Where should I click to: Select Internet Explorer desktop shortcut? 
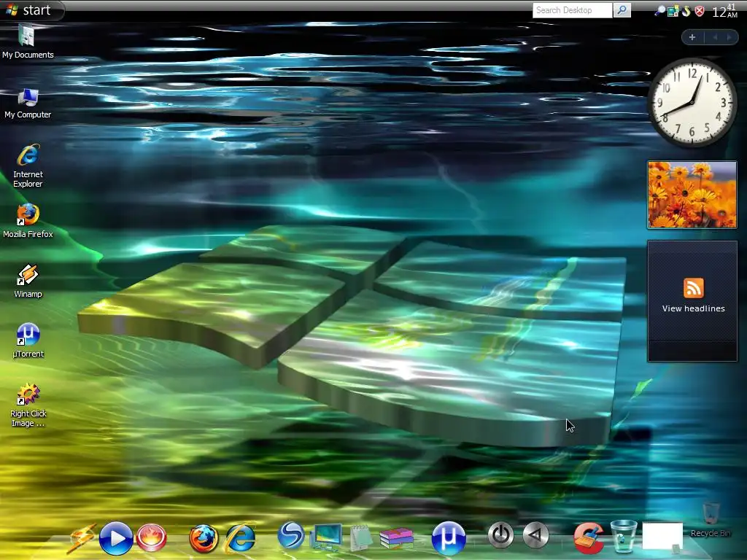(x=28, y=166)
